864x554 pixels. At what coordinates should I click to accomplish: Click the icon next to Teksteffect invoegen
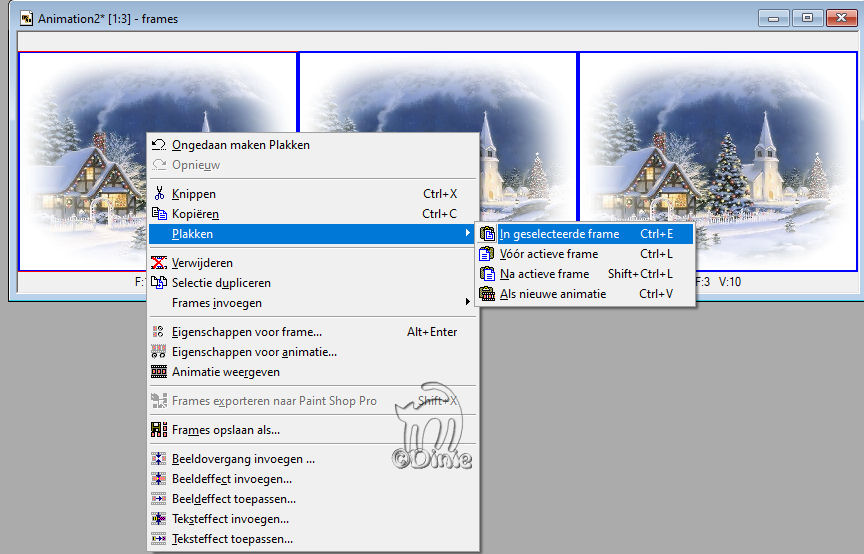coord(158,519)
